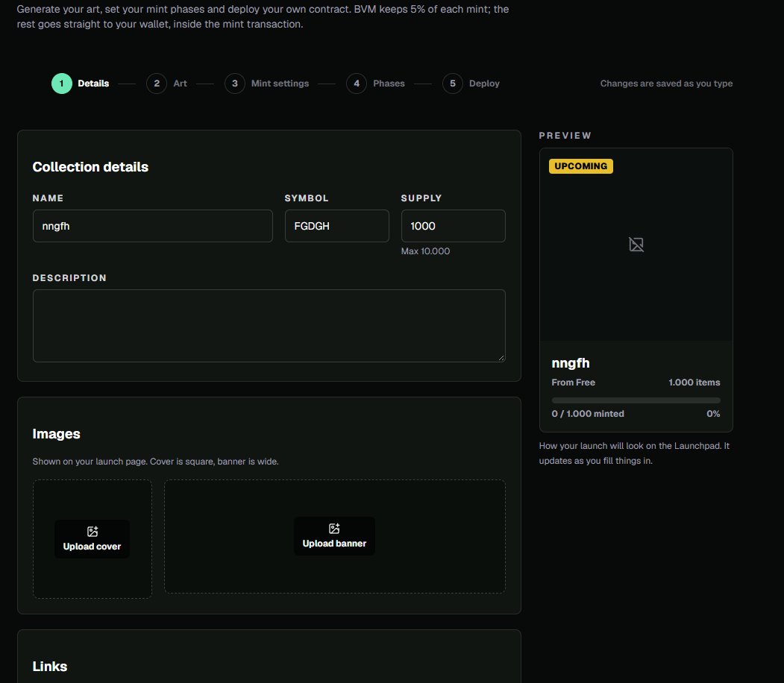
Task: Click the Images section heading
Action: tap(57, 434)
